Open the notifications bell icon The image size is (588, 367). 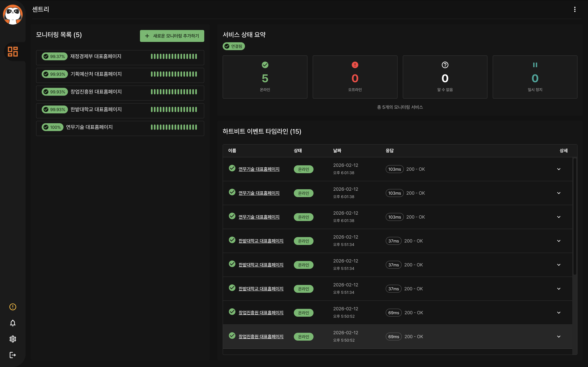coord(13,323)
